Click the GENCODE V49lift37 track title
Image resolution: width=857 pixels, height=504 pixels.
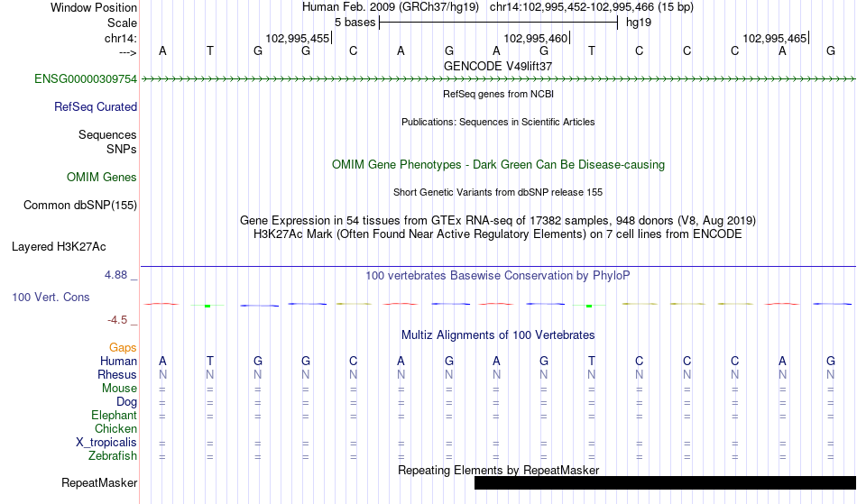497,66
